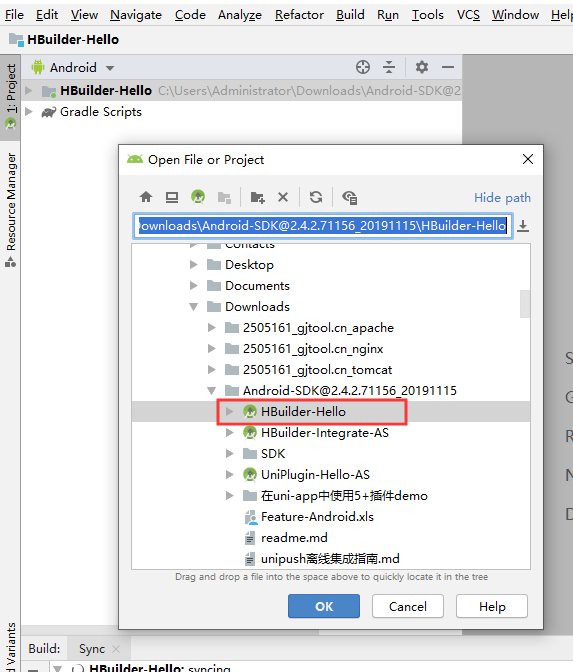573x672 pixels.
Task: Select HBuilder-Integrate-AS project
Action: coord(331,432)
